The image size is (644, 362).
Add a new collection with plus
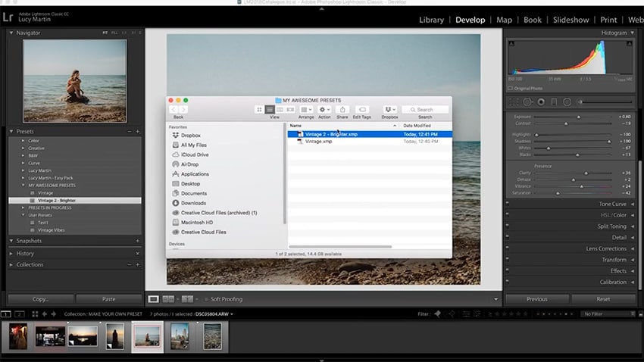pos(138,265)
